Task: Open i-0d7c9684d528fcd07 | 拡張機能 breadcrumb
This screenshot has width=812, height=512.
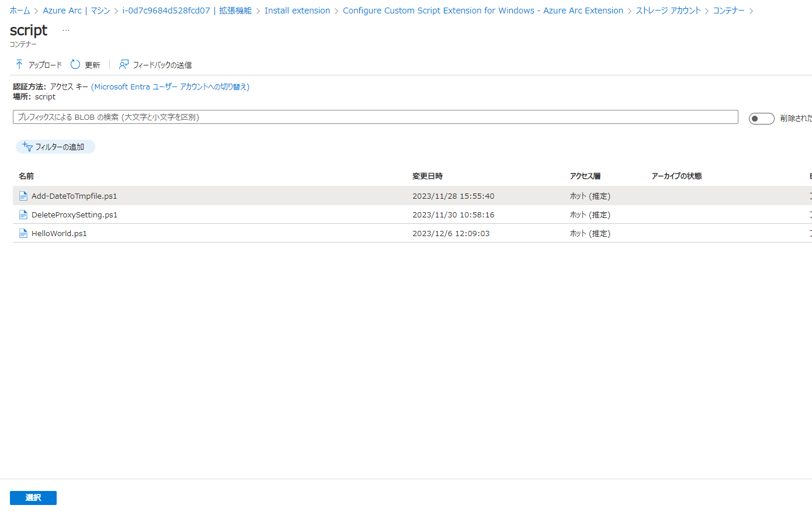Action: coord(187,11)
